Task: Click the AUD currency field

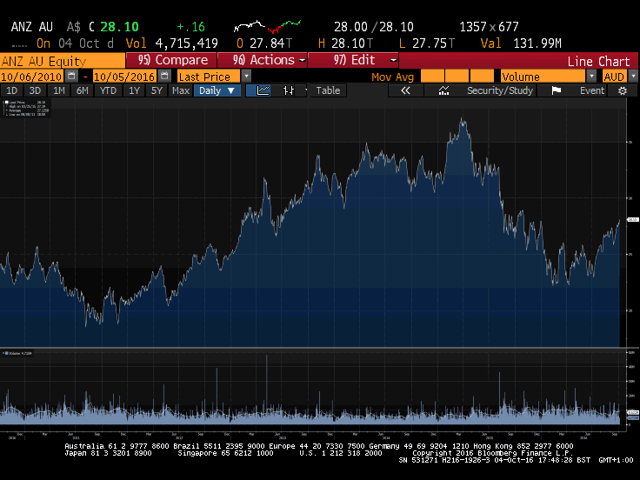Action: click(x=614, y=76)
